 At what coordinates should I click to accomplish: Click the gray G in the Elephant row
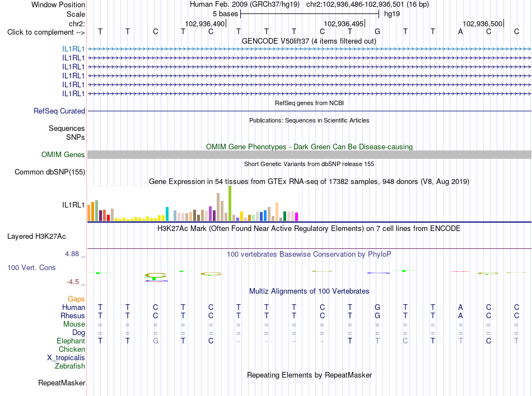pyautogui.click(x=155, y=341)
